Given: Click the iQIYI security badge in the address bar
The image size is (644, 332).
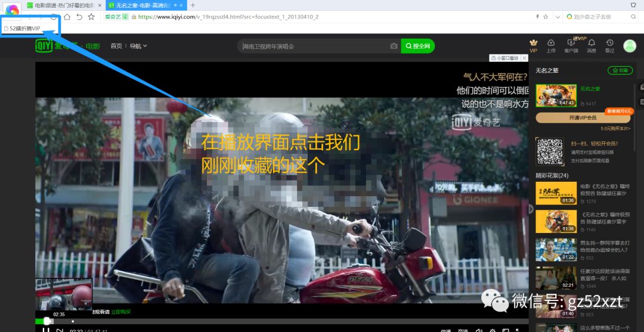Looking at the screenshot, I should 116,17.
